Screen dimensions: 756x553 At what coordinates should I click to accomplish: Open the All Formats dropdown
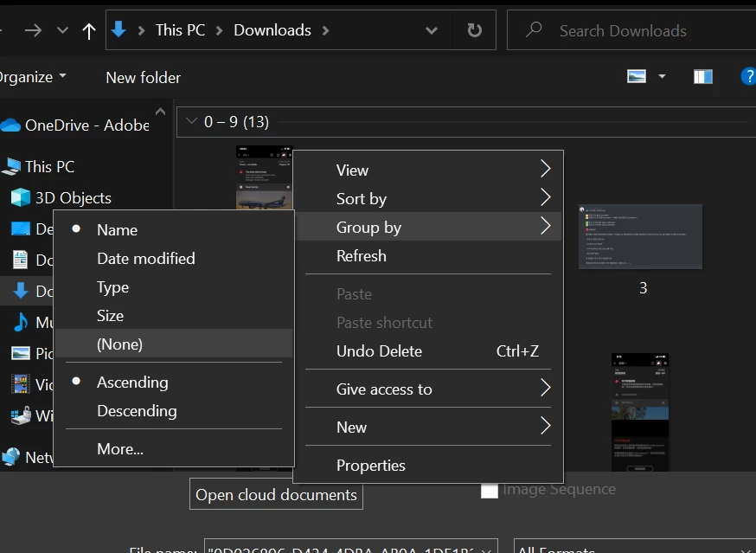coord(635,547)
